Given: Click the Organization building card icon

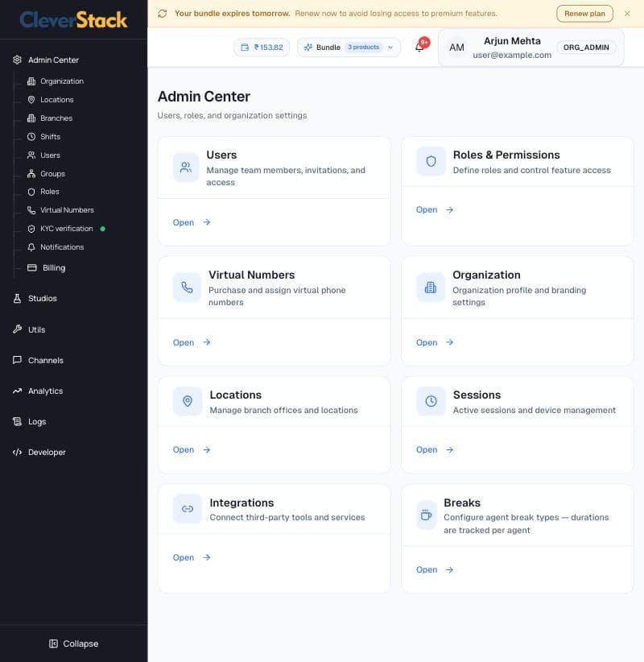Looking at the screenshot, I should pyautogui.click(x=431, y=288).
